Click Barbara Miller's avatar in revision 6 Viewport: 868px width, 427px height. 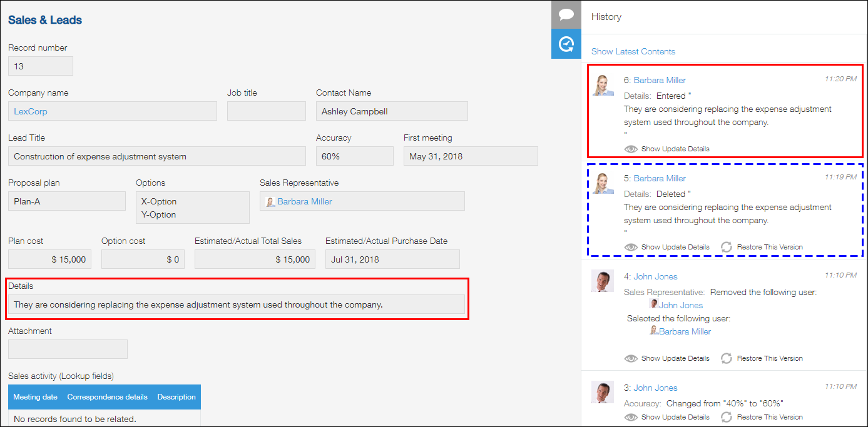click(603, 85)
